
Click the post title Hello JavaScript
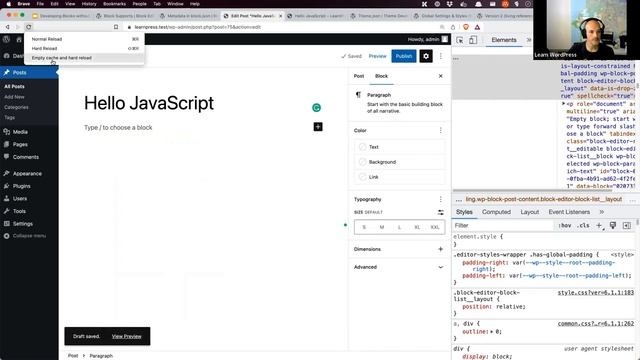[x=149, y=103]
